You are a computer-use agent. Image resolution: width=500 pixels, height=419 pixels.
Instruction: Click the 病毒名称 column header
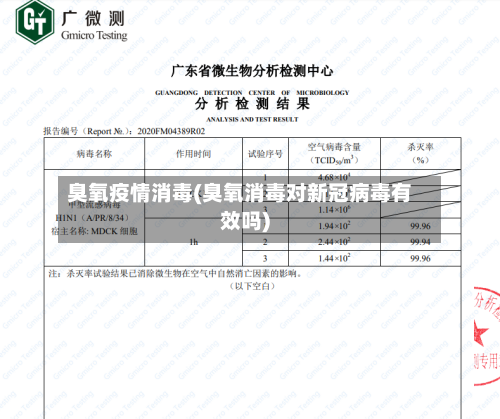(x=94, y=154)
